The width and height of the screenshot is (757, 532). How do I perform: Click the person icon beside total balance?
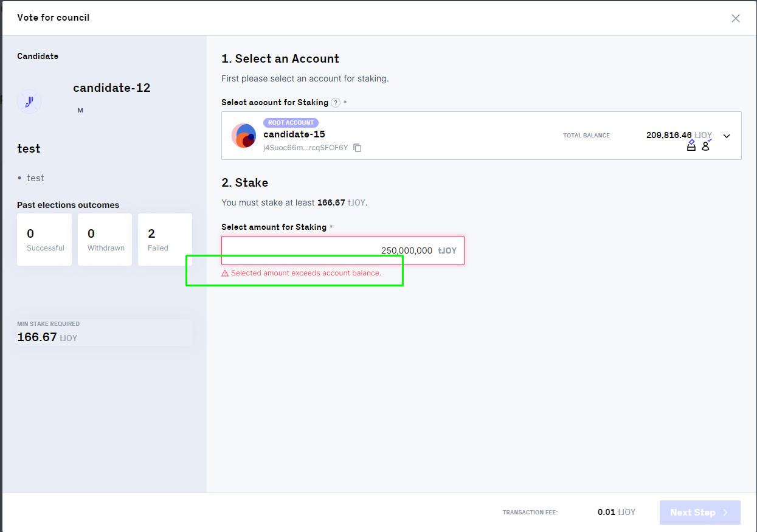[x=705, y=146]
